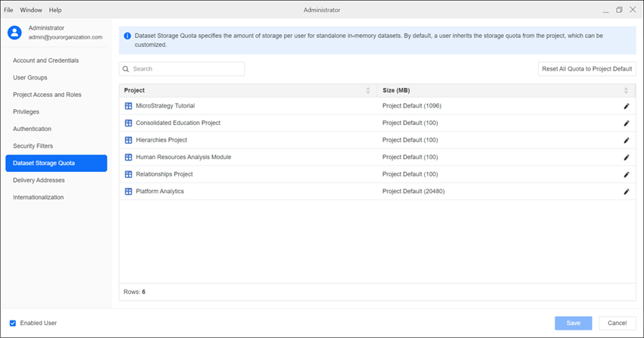This screenshot has width=644, height=338.
Task: Click the Administrator user avatar icon
Action: pos(14,32)
